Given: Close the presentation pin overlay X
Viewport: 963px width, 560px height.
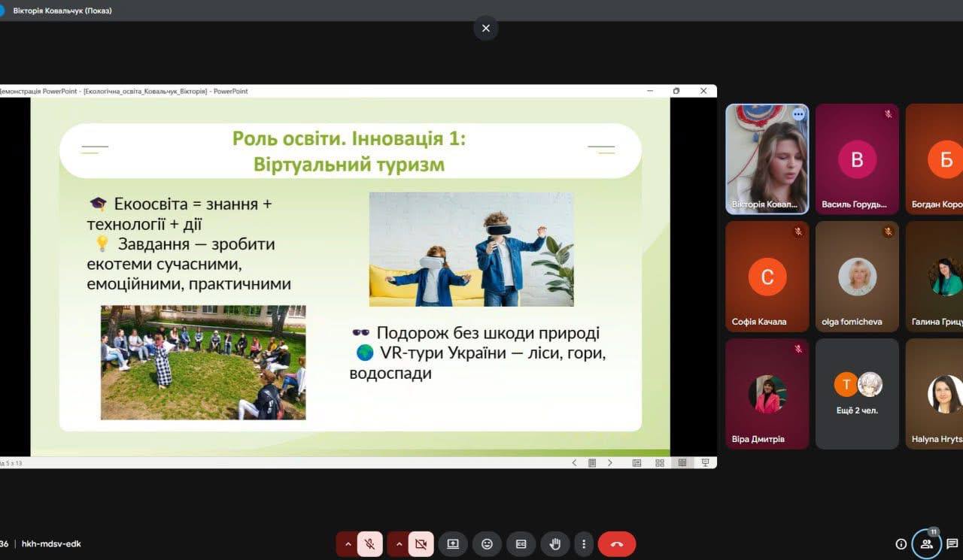Looking at the screenshot, I should pyautogui.click(x=486, y=29).
